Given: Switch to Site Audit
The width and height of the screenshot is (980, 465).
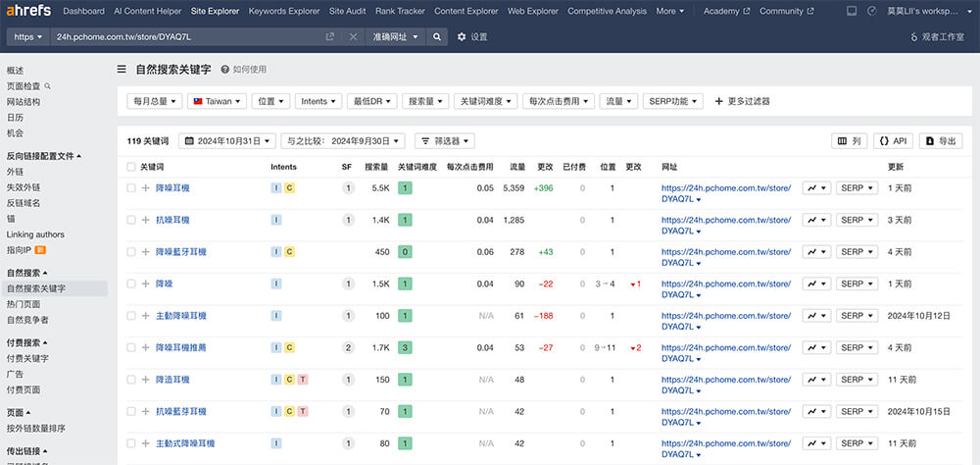Looking at the screenshot, I should pos(348,11).
